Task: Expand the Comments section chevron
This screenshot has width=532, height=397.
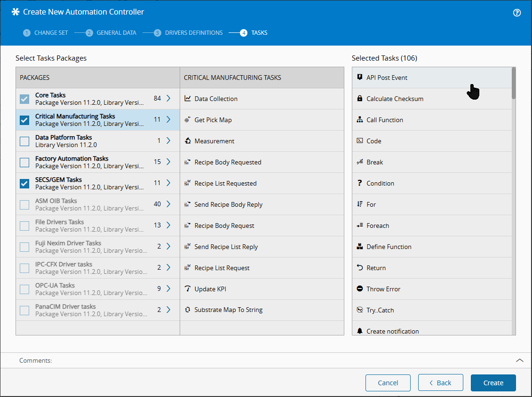Action: pos(519,360)
